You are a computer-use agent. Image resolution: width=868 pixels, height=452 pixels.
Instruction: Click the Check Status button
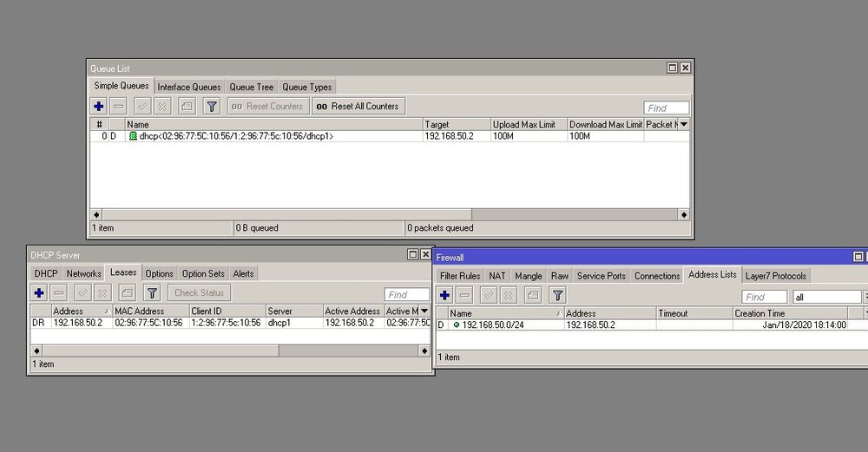click(x=199, y=293)
